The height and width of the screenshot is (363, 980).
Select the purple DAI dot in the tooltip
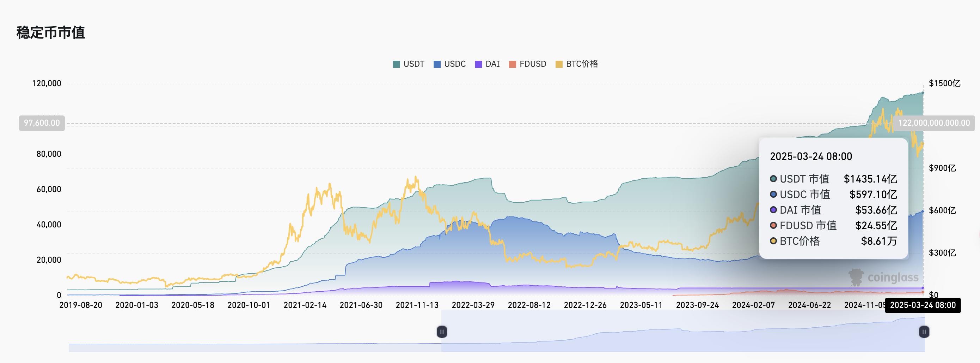click(773, 210)
